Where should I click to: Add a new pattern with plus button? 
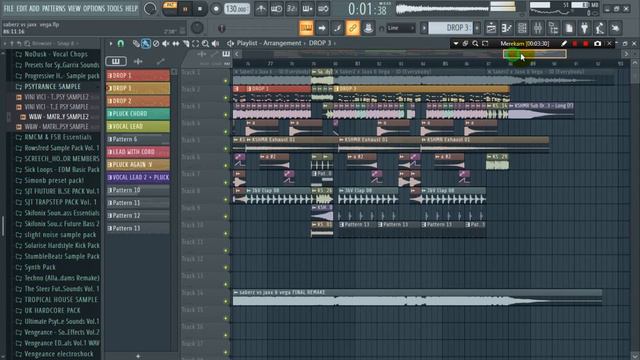point(138,356)
